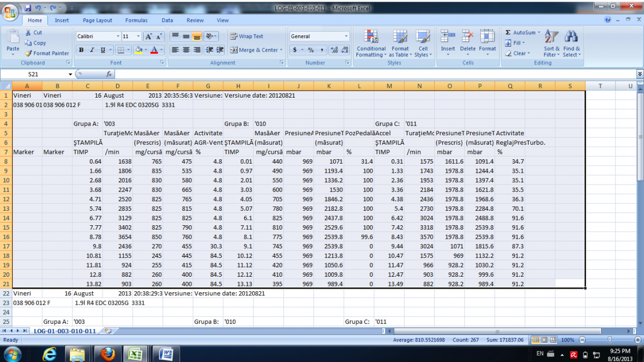Switch to the Page Layout ribbon tab
The width and height of the screenshot is (644, 362).
tap(97, 20)
